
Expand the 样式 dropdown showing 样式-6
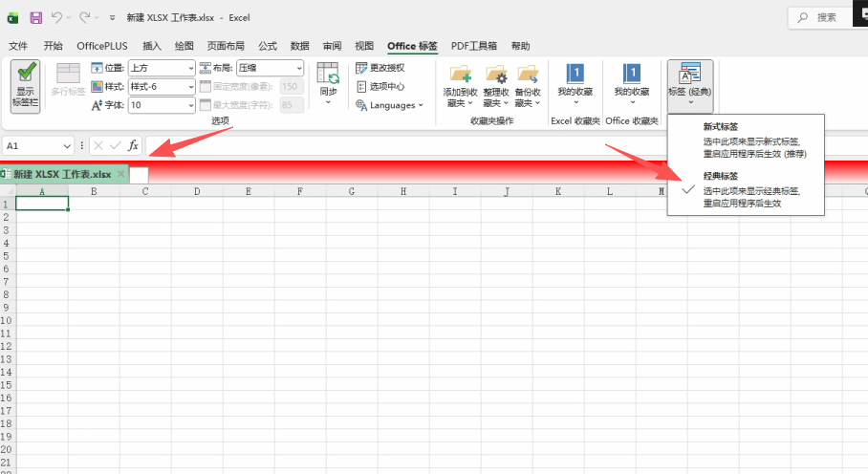pyautogui.click(x=162, y=87)
